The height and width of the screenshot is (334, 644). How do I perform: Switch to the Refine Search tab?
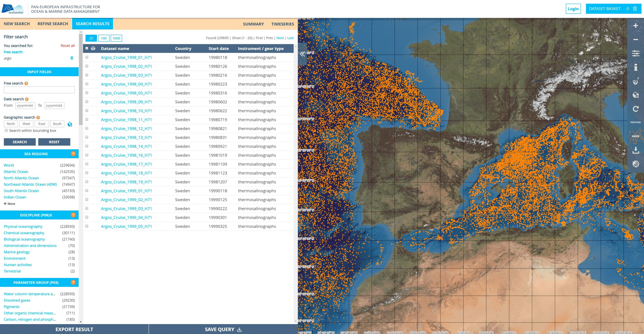pyautogui.click(x=53, y=24)
